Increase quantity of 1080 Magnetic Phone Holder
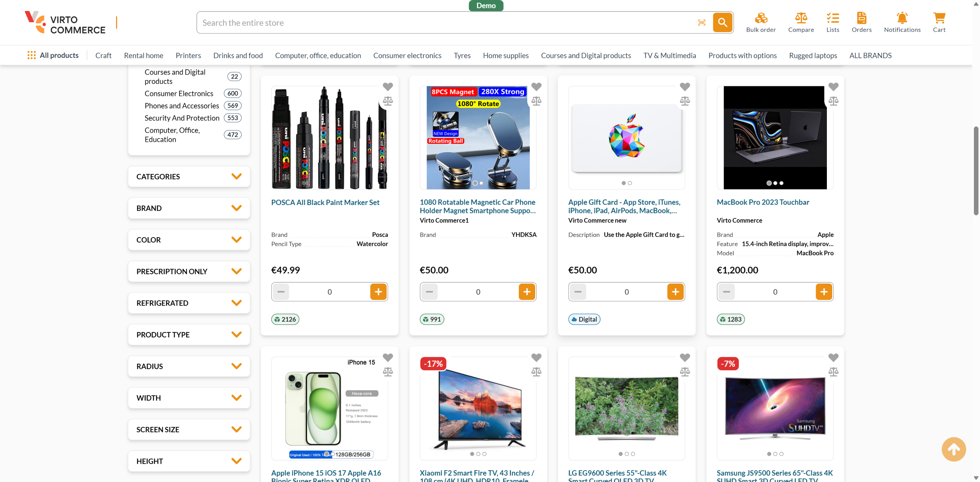This screenshot has width=980, height=482. 527,292
